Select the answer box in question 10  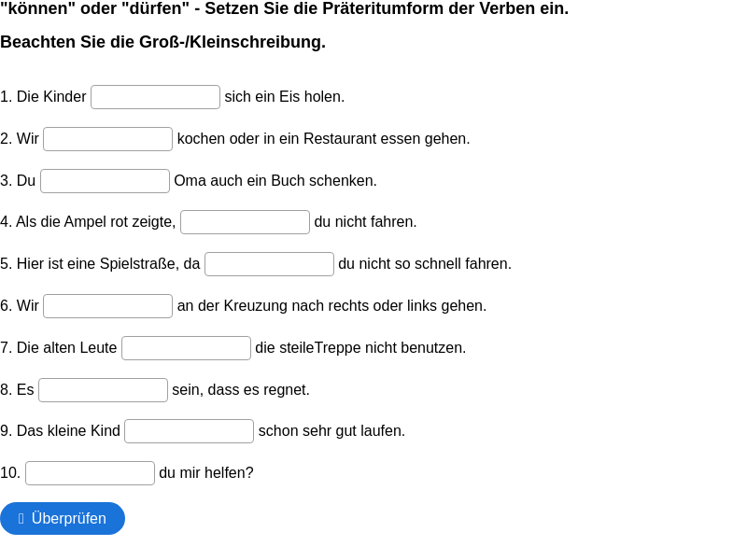(90, 472)
